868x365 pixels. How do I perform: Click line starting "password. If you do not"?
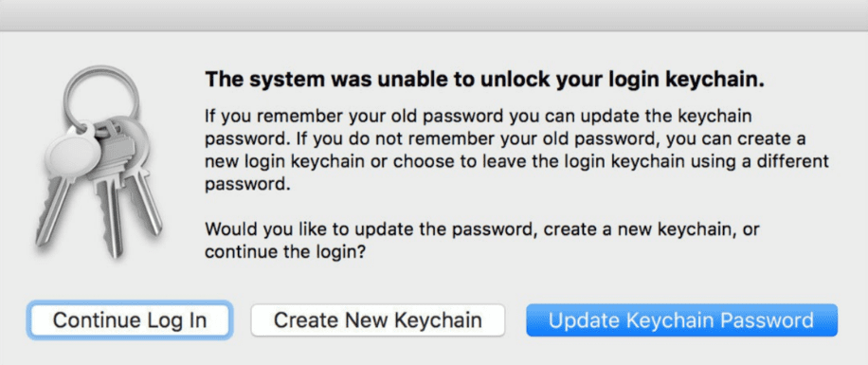tap(505, 139)
